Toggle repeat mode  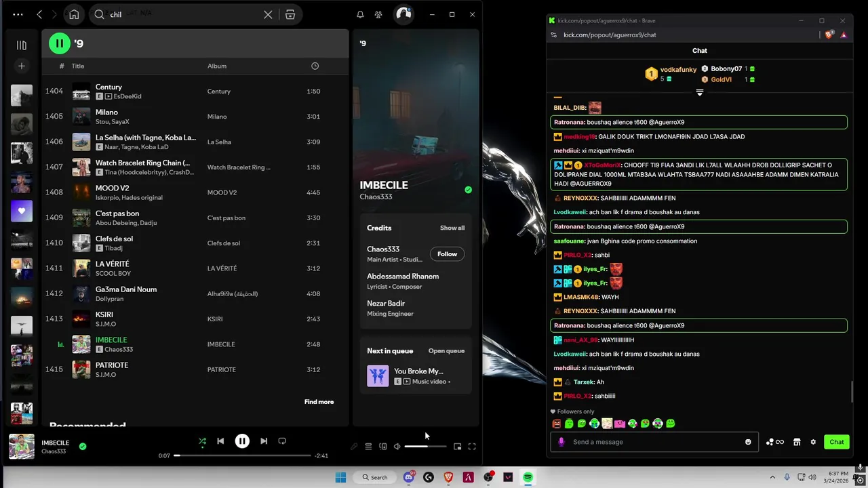[282, 441]
